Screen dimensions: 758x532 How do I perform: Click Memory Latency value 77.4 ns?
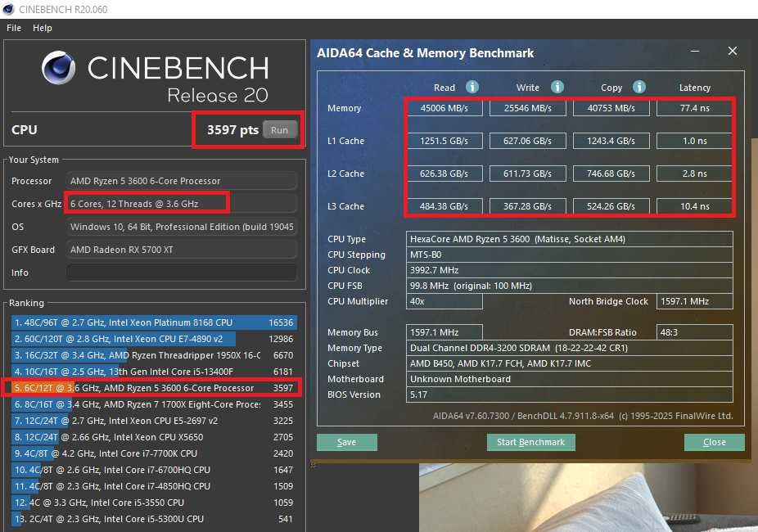[x=695, y=108]
